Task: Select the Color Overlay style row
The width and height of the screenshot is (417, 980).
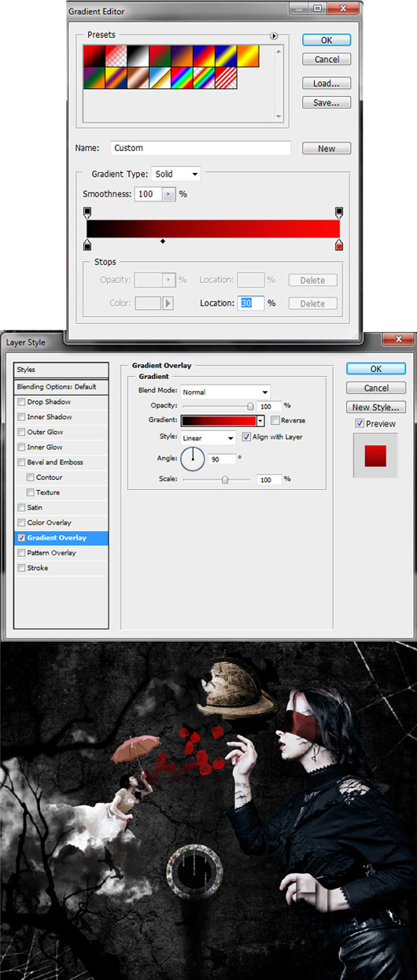Action: (61, 522)
